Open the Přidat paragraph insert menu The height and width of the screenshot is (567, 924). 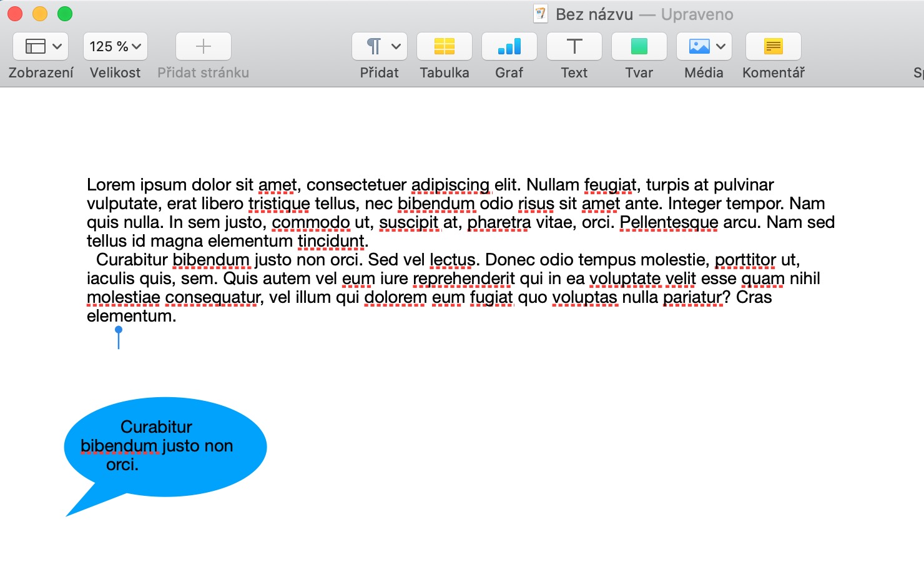coord(380,46)
